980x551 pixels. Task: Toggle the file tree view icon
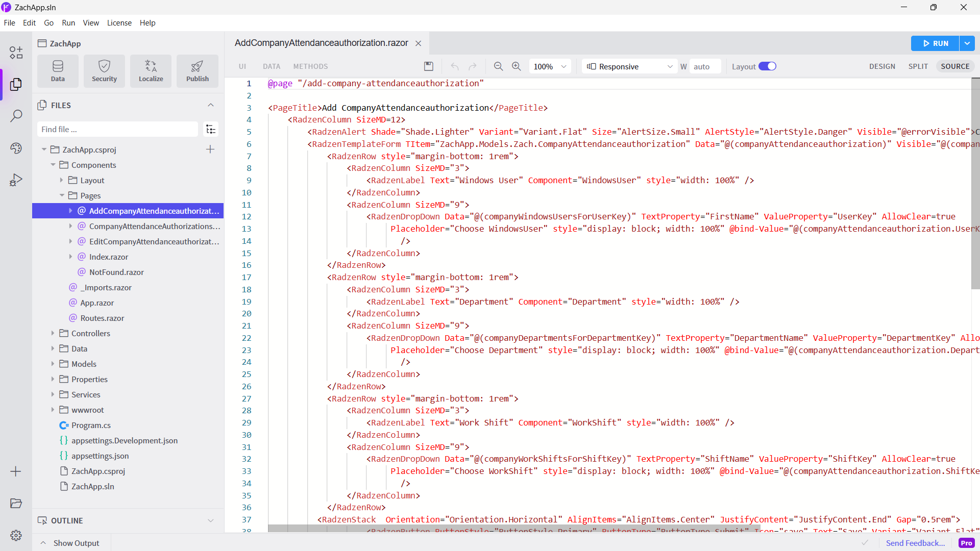210,130
